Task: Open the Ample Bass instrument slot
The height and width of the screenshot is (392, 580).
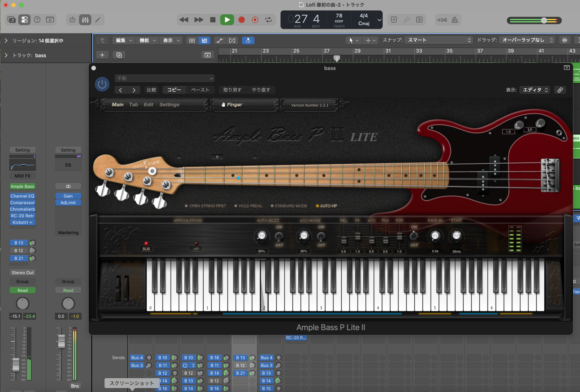Action: [22, 186]
